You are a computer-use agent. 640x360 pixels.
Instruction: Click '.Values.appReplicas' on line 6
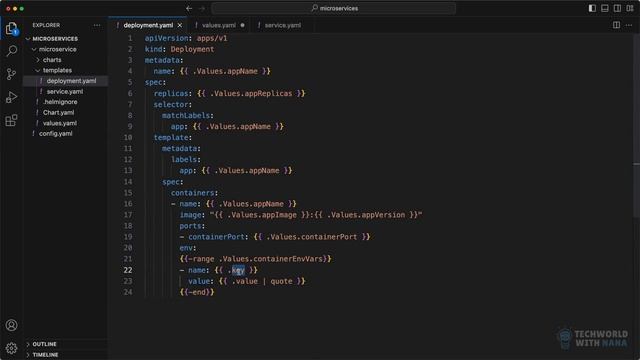[x=251, y=93]
